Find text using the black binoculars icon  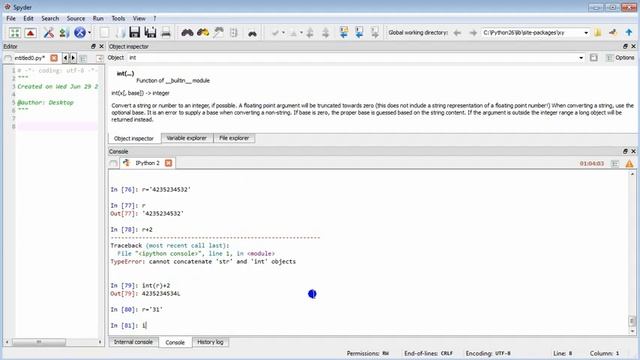[x=187, y=33]
